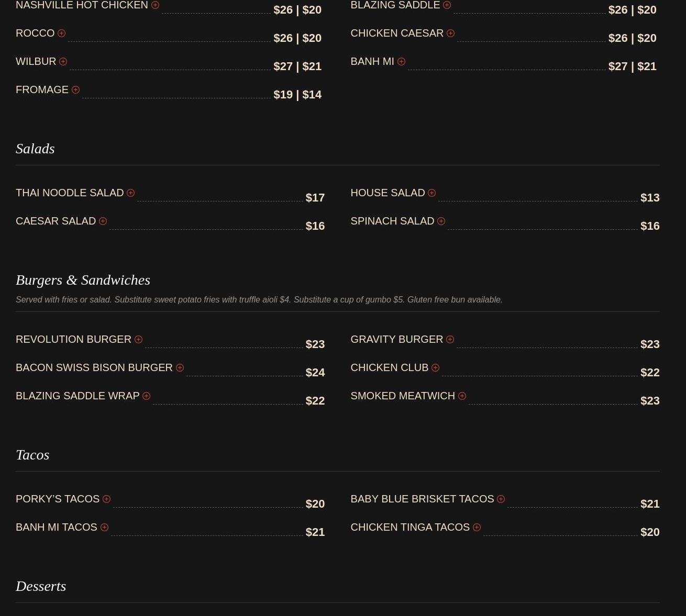Click the plus icon next to Rocco
This screenshot has height=616, width=686.
pyautogui.click(x=61, y=33)
